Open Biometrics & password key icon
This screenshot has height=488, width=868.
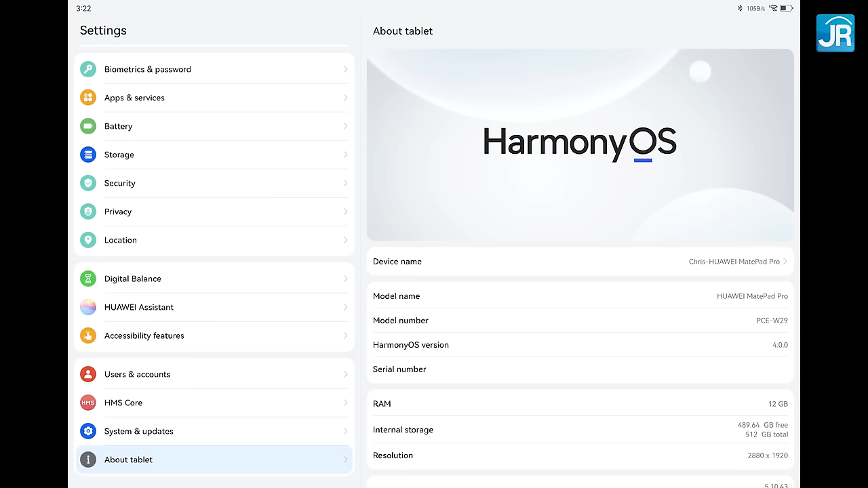point(88,69)
